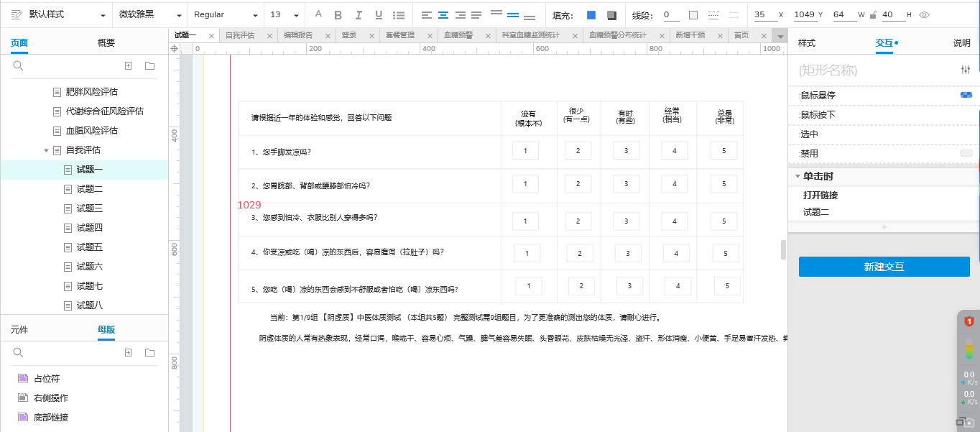Click the canvas origin crosshair icon

pyautogui.click(x=174, y=48)
